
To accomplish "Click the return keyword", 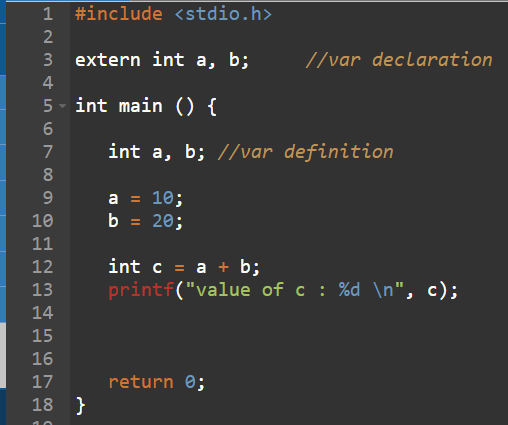I will (141, 382).
